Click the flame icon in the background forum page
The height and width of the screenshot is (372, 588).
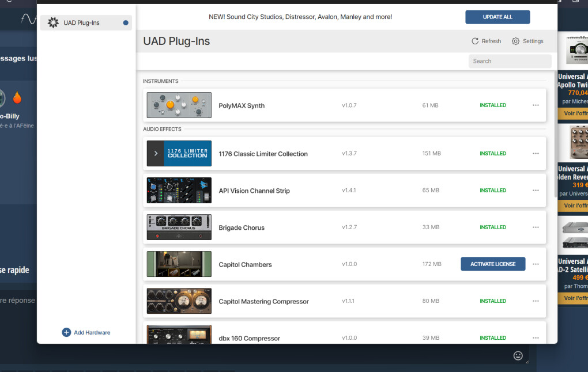(17, 97)
